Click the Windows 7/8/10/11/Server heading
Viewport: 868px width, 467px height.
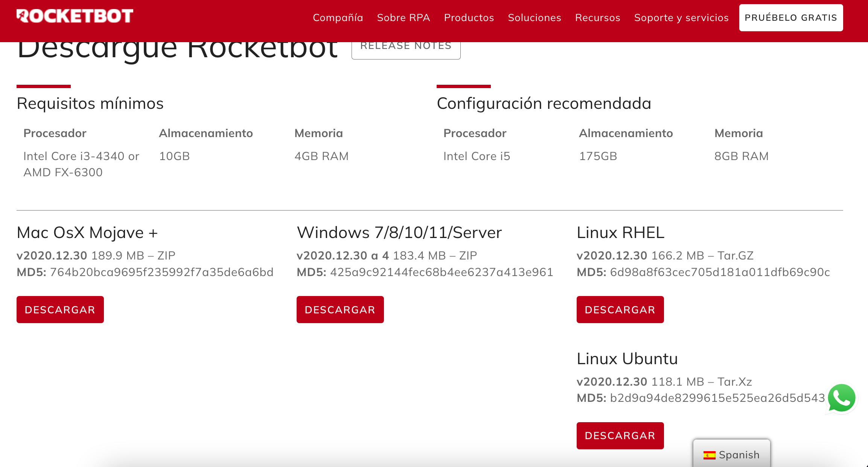click(399, 233)
